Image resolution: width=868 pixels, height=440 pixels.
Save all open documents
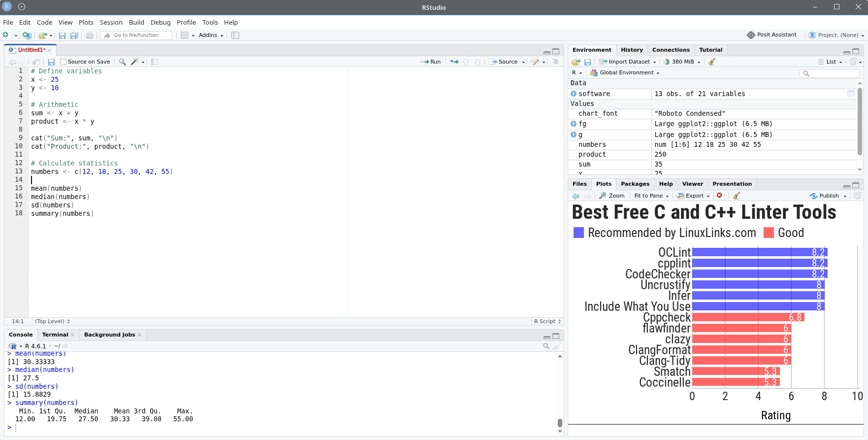click(74, 35)
